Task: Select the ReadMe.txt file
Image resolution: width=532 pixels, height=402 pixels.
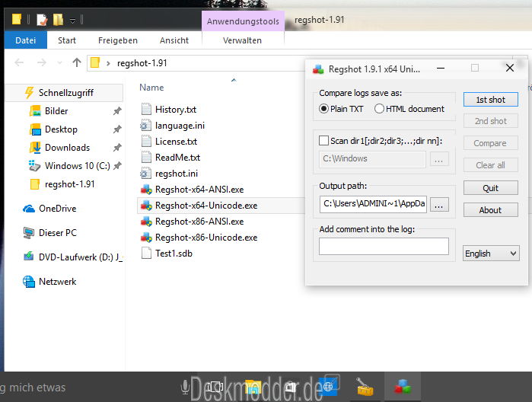Action: (x=177, y=158)
